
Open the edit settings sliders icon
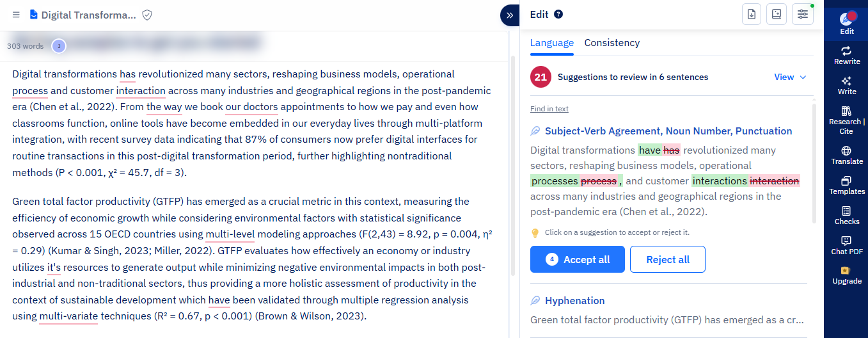pyautogui.click(x=802, y=14)
